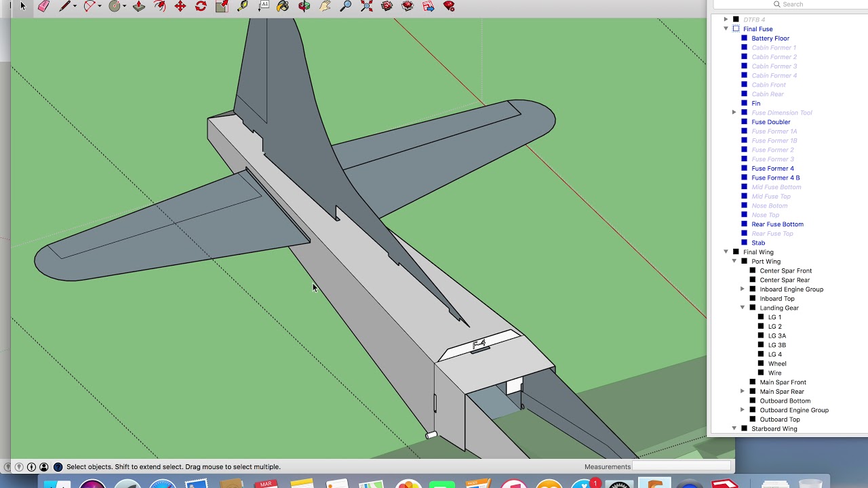Select Rear Fuse Bottom in outliner
868x488 pixels.
point(777,224)
